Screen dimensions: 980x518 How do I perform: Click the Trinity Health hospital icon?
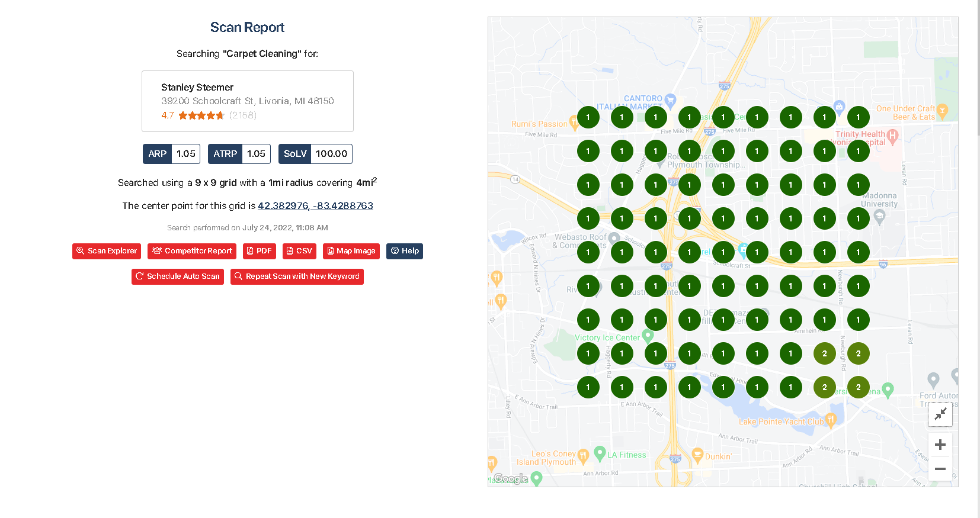(x=893, y=136)
